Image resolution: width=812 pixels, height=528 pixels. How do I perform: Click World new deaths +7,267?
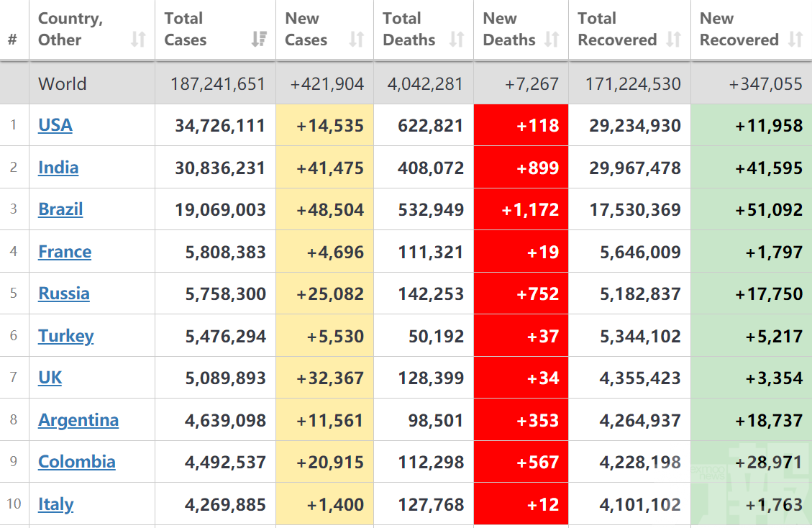coord(532,84)
